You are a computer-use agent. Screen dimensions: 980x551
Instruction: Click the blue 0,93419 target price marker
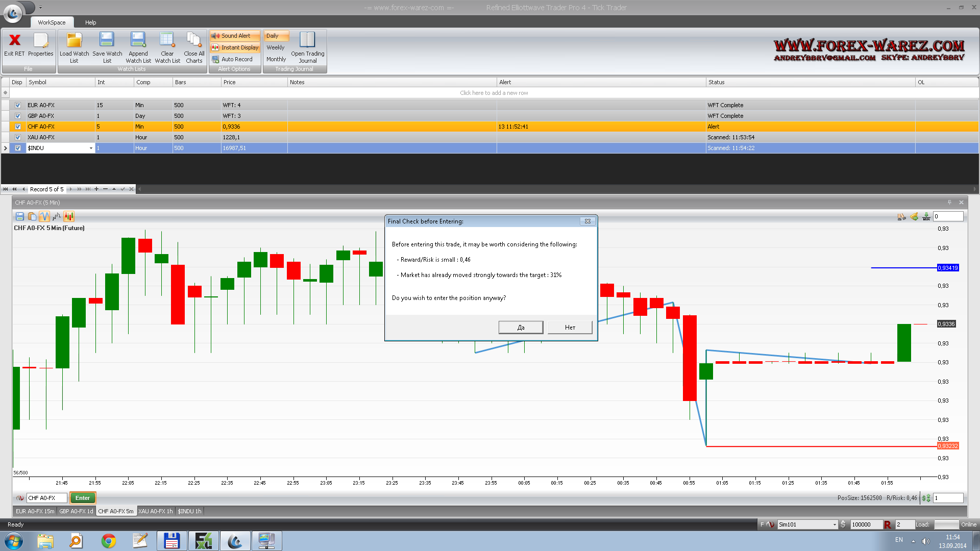coord(948,268)
